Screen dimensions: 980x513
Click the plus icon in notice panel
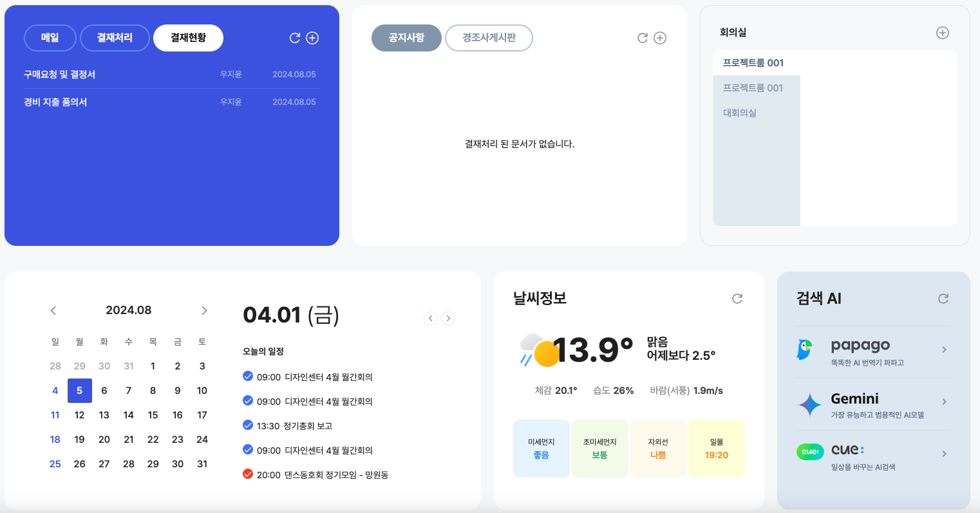click(x=660, y=38)
